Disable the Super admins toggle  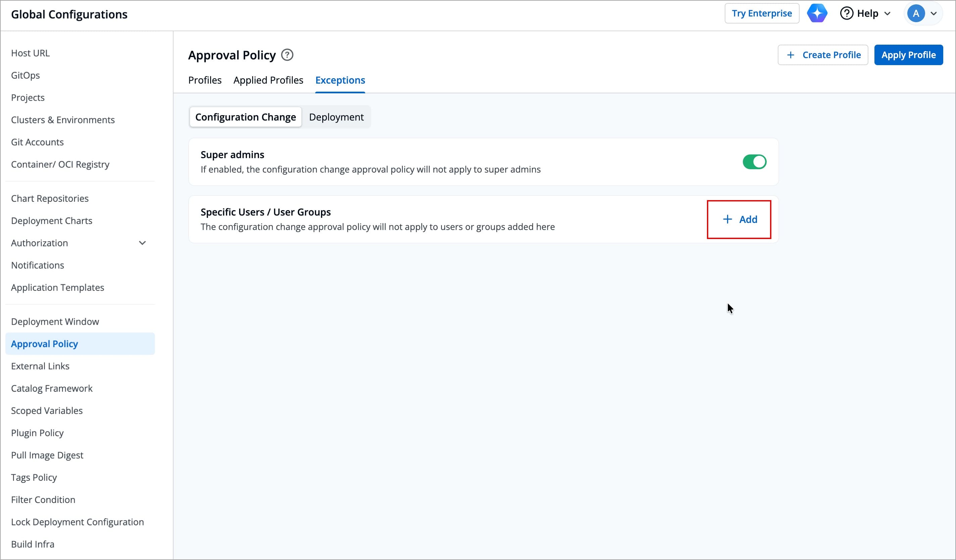pyautogui.click(x=754, y=162)
